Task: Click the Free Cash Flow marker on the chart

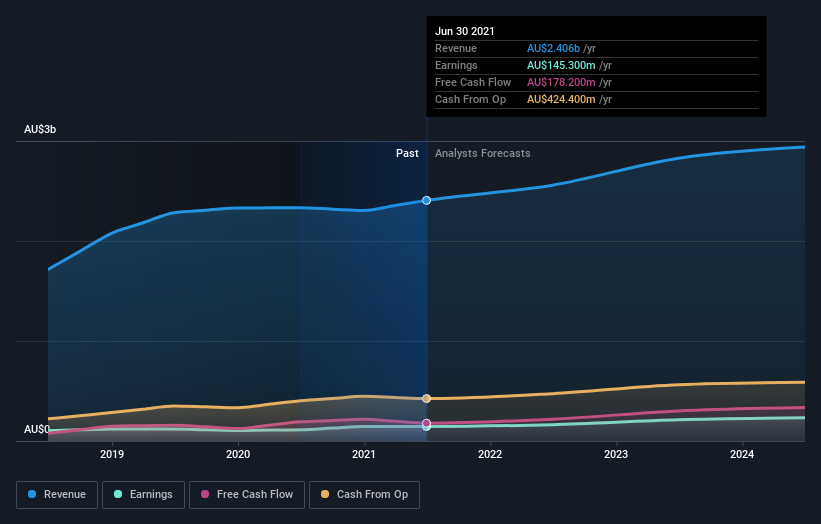Action: click(427, 423)
